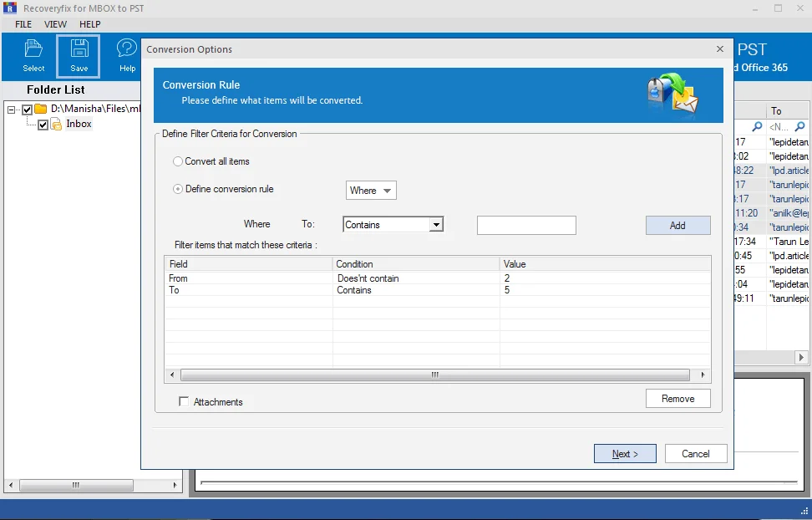Click the yellow folder icon for D:\Manisha path
The width and height of the screenshot is (812, 520).
point(40,109)
